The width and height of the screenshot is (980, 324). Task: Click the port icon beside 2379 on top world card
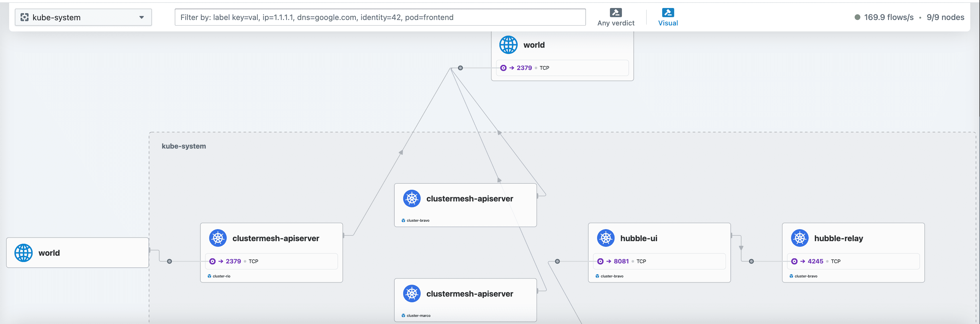(503, 68)
